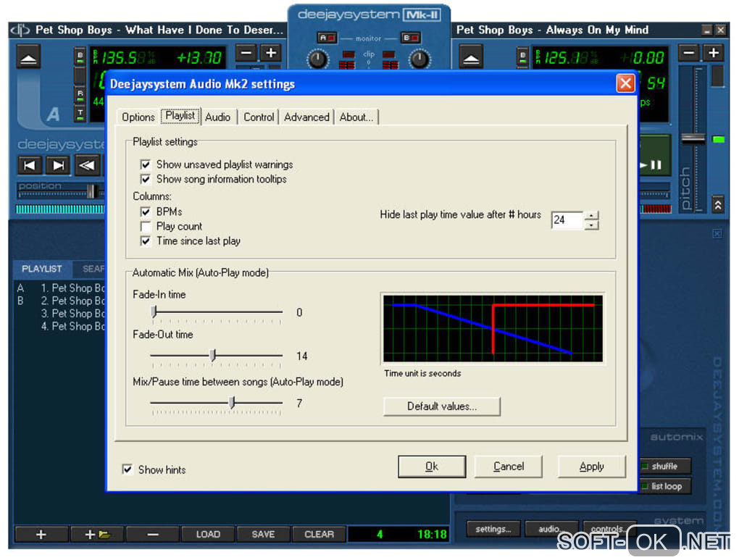The width and height of the screenshot is (739, 560).
Task: Toggle monitor B button in mixer
Action: point(410,38)
